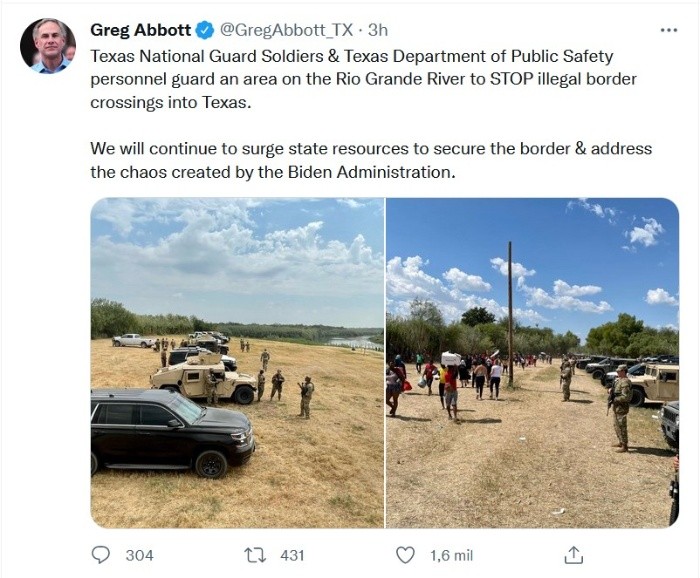This screenshot has height=578, width=700.
Task: Open the three-dot more options menu
Action: 668,30
